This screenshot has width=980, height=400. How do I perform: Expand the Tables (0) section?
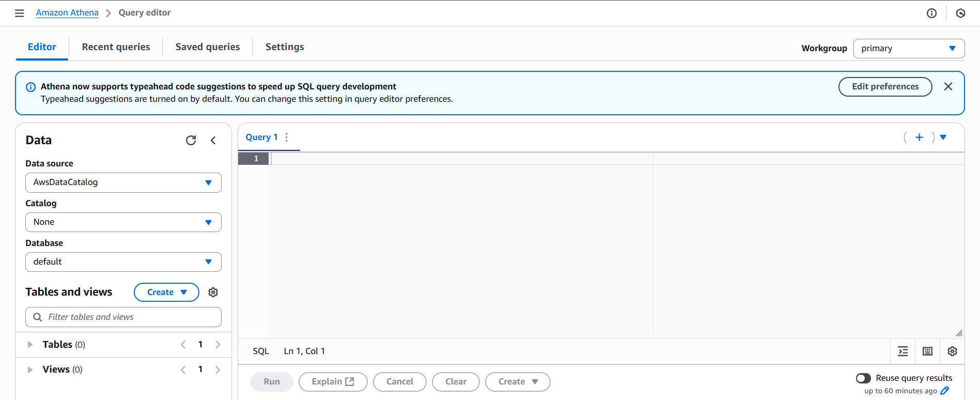click(30, 345)
